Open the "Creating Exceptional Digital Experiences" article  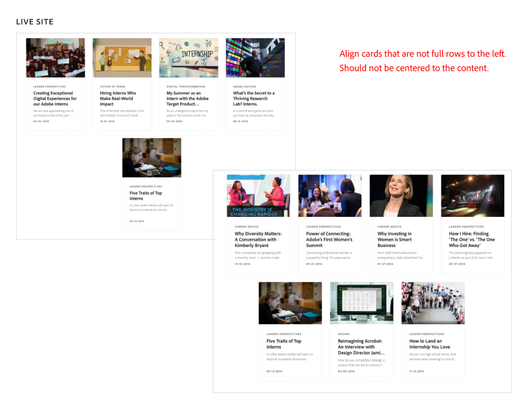(55, 97)
